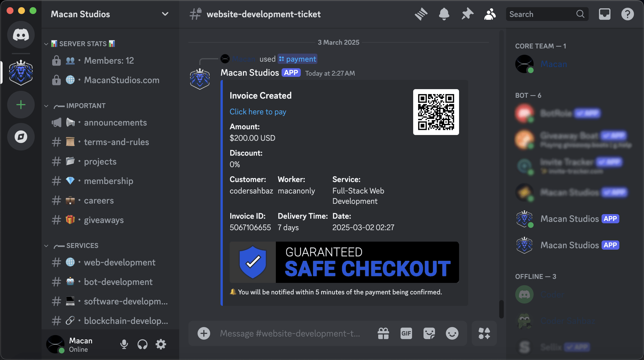Screen dimensions: 644x360
Task: Open the projects channel
Action: (x=110, y=162)
